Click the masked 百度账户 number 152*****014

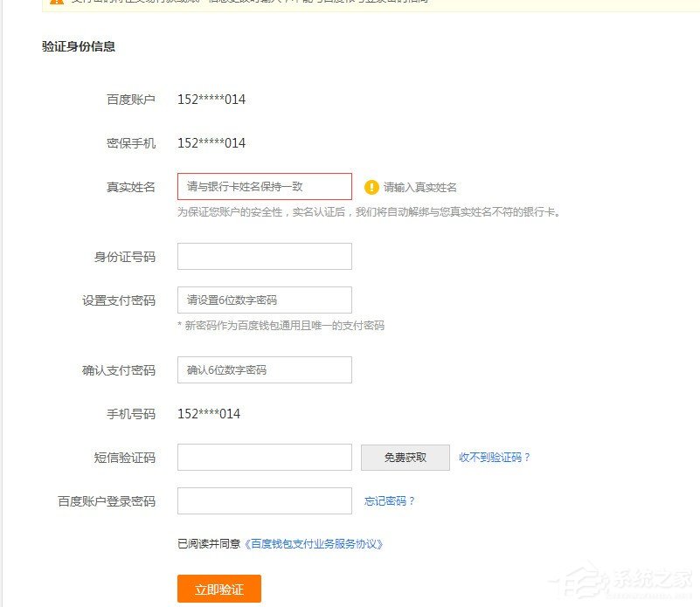click(211, 99)
